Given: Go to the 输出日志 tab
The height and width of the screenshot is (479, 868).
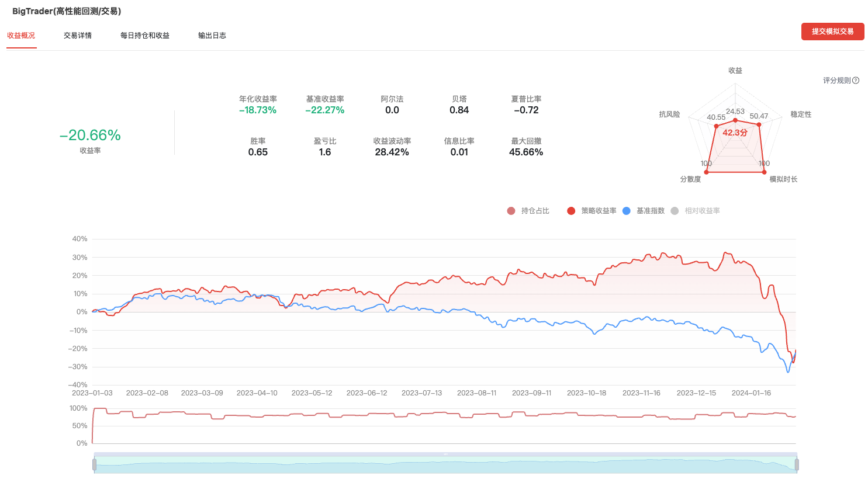Looking at the screenshot, I should coord(212,36).
